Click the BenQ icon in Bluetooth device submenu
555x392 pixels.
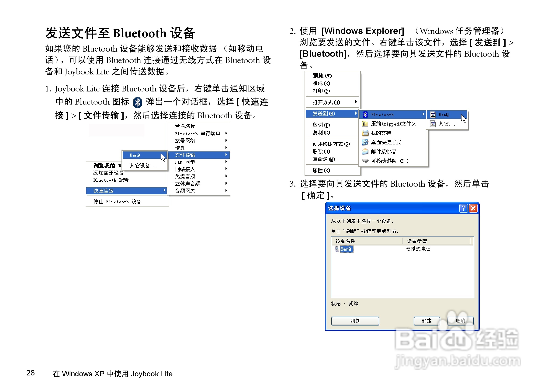tap(433, 115)
